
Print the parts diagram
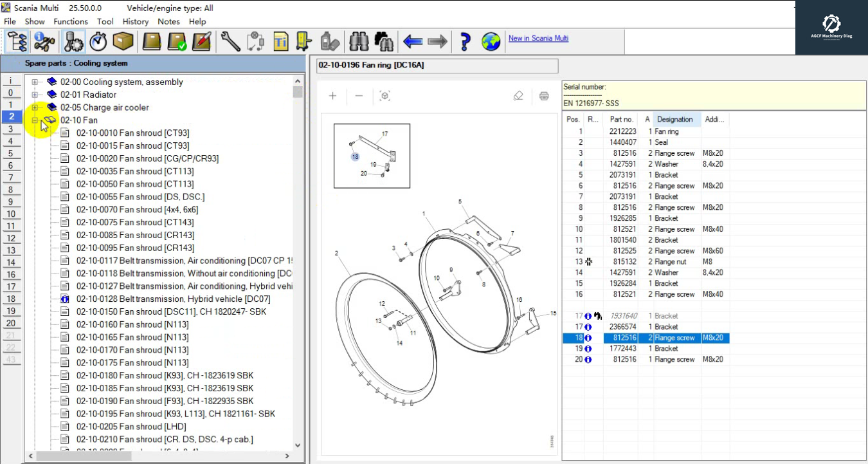click(544, 96)
